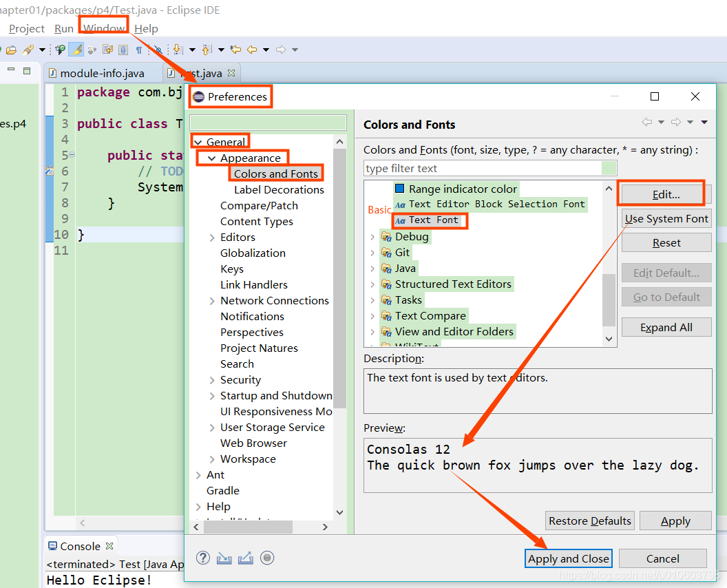Click the Forward navigation gray arrow

pyautogui.click(x=281, y=50)
